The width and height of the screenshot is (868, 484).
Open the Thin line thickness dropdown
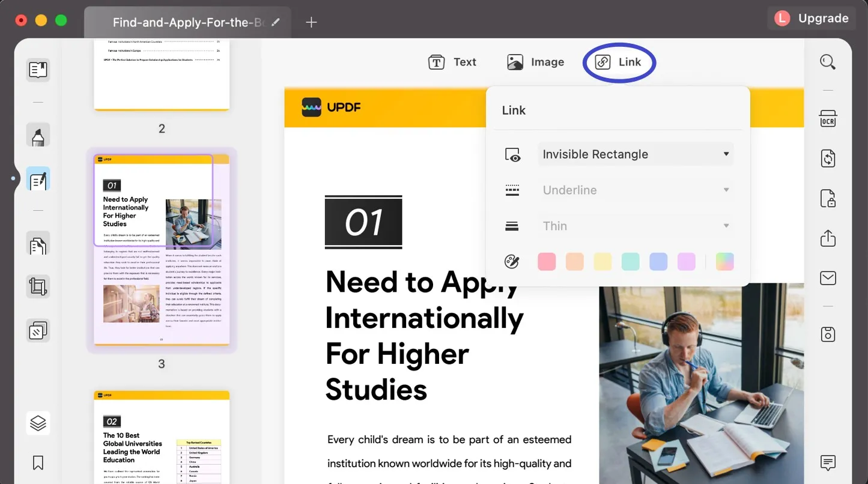pos(635,226)
